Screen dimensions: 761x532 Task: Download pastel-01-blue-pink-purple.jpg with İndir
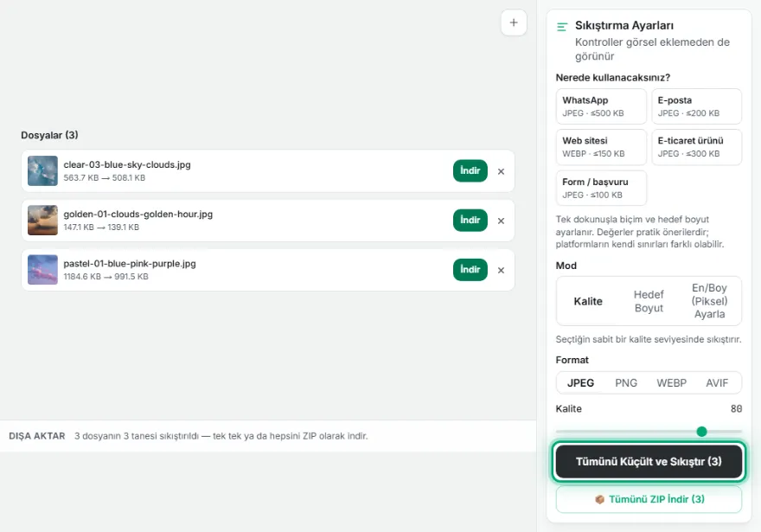[470, 270]
